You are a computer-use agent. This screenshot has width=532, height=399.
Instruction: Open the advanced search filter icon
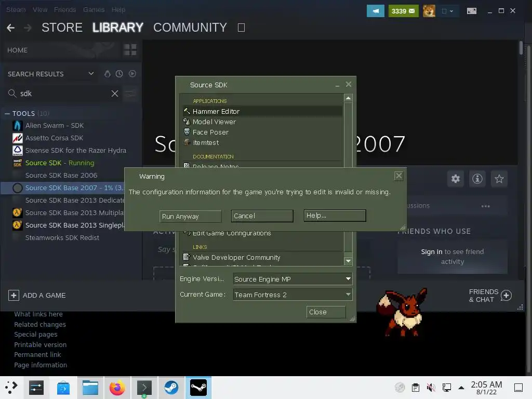pyautogui.click(x=130, y=94)
